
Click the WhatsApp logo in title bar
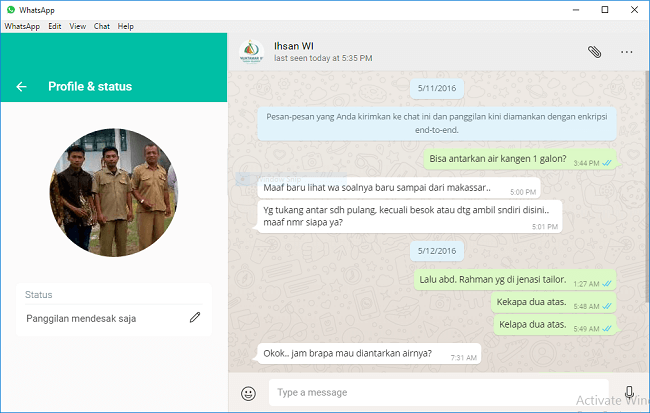11,10
